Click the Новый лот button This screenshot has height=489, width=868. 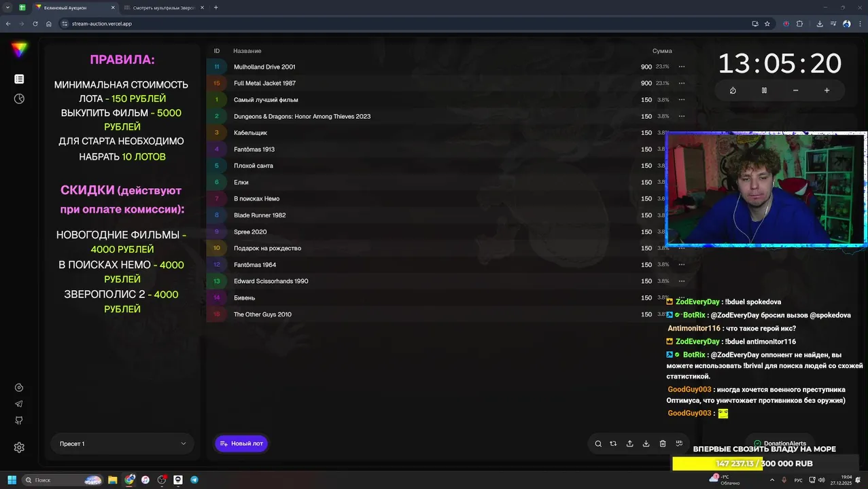(x=241, y=443)
